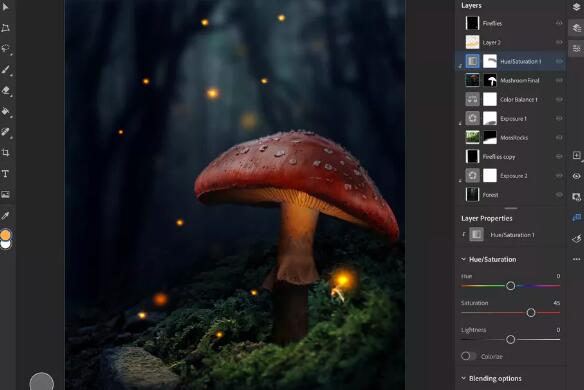This screenshot has width=584, height=390.
Task: Hide the Fireflies layer
Action: point(559,23)
